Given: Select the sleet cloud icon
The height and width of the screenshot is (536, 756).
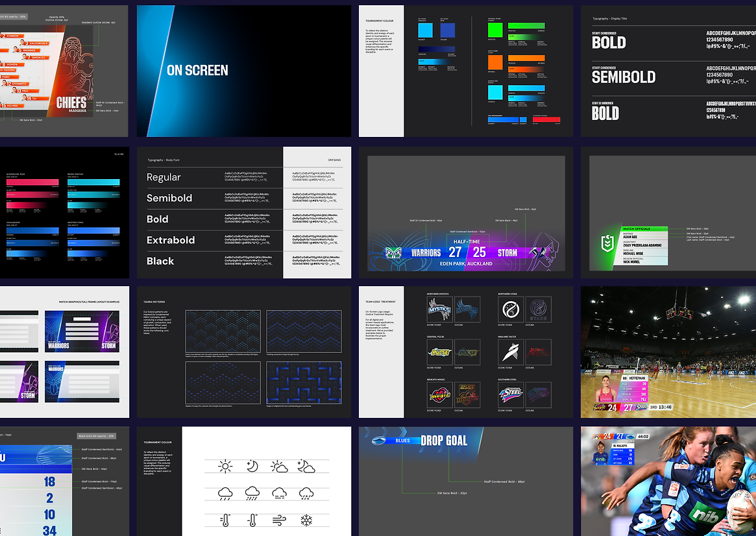Looking at the screenshot, I should (306, 494).
